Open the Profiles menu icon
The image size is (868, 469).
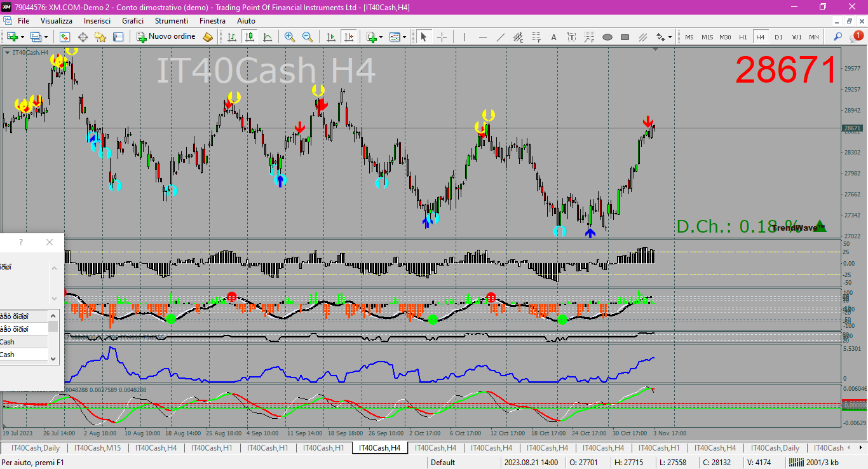click(36, 37)
